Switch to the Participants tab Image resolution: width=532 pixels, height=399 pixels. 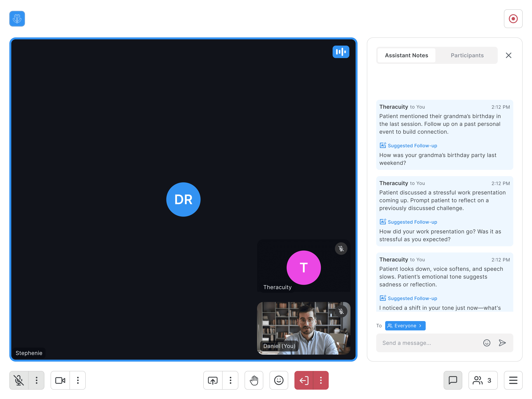tap(467, 55)
